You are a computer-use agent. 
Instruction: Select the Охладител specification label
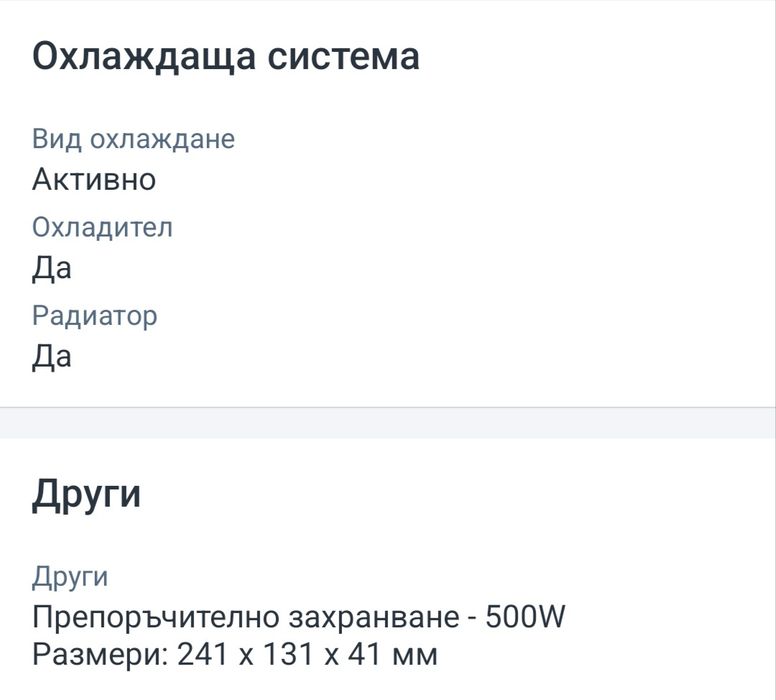(x=102, y=228)
